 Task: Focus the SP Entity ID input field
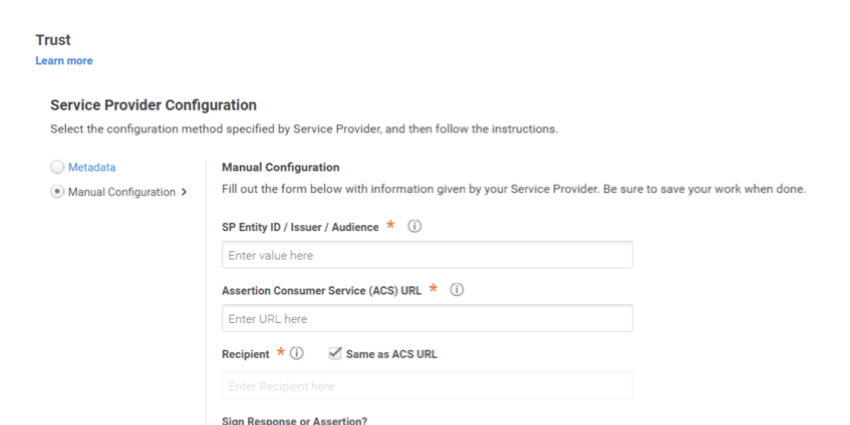pyautogui.click(x=427, y=255)
